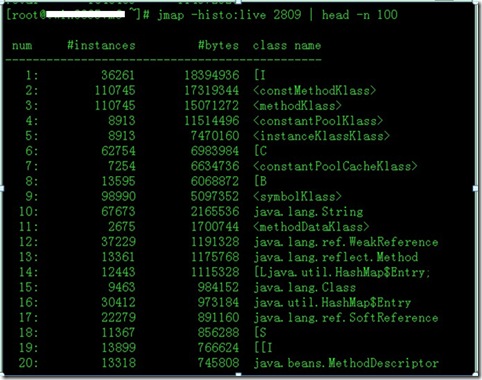Click the #bytes column header
This screenshot has height=380, width=482.
219,45
